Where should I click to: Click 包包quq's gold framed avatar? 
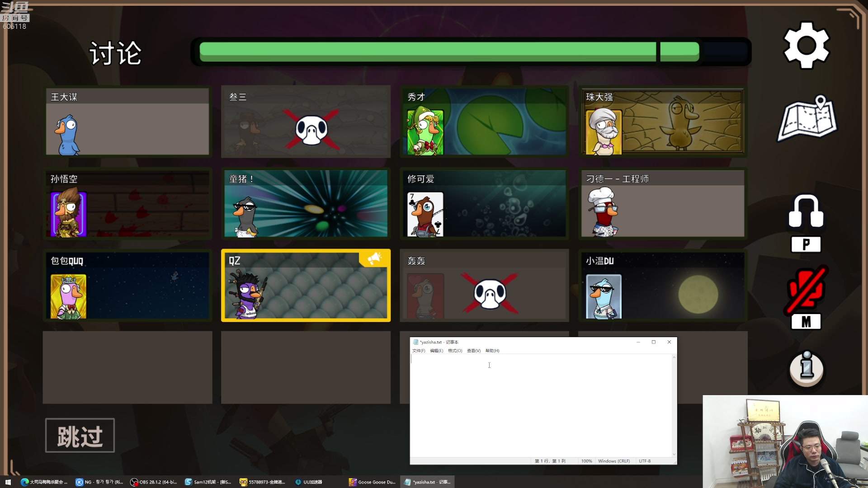tap(68, 296)
